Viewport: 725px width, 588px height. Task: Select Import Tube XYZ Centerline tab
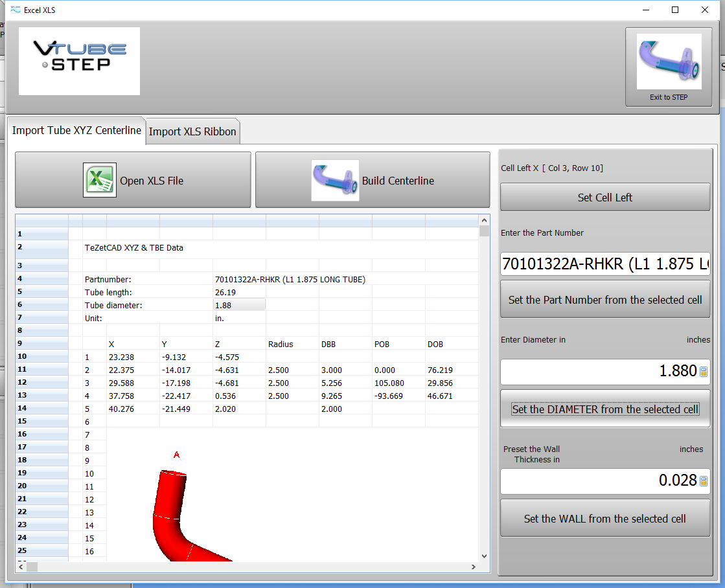tap(76, 130)
